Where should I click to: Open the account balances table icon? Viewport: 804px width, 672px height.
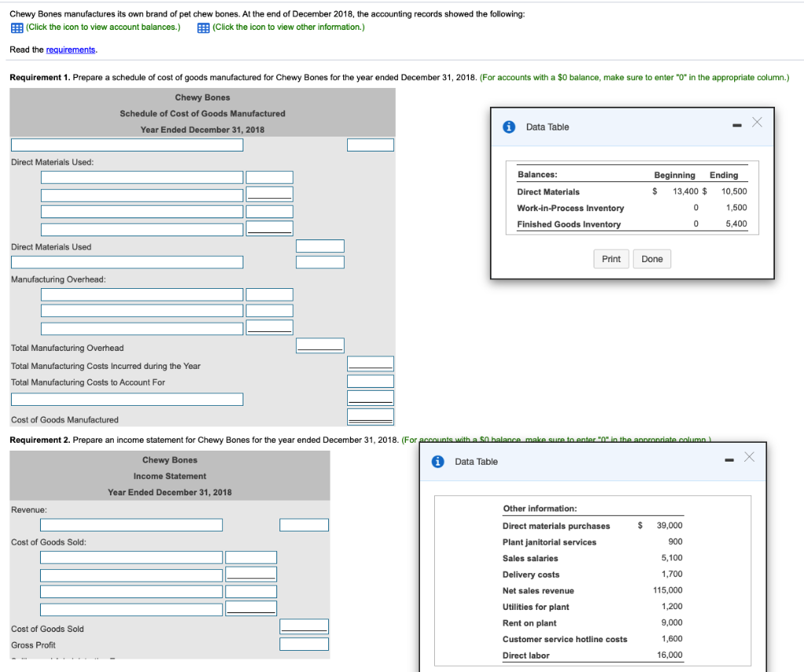click(x=17, y=27)
